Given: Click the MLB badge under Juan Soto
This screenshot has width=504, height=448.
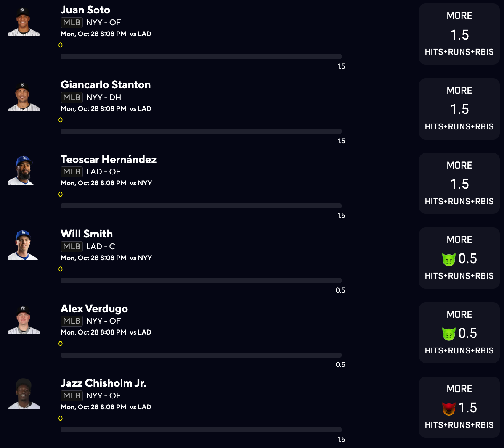Looking at the screenshot, I should pos(72,22).
